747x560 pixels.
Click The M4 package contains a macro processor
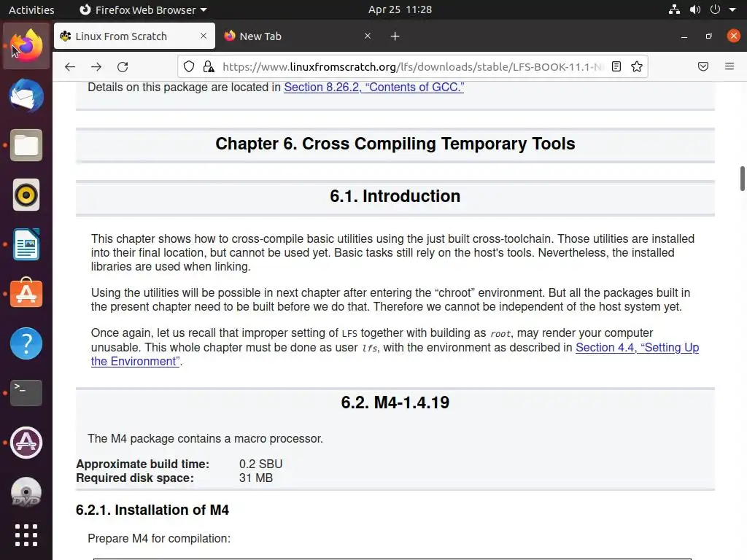point(205,438)
